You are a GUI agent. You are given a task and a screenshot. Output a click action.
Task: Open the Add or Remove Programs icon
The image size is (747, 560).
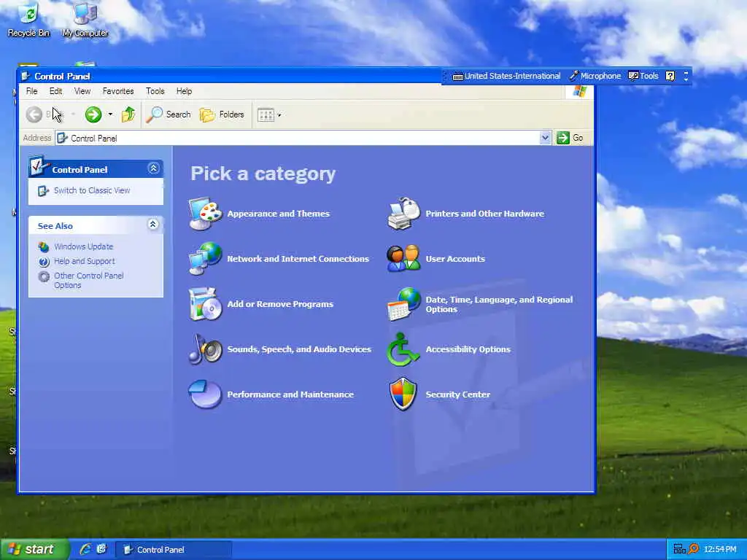(205, 304)
